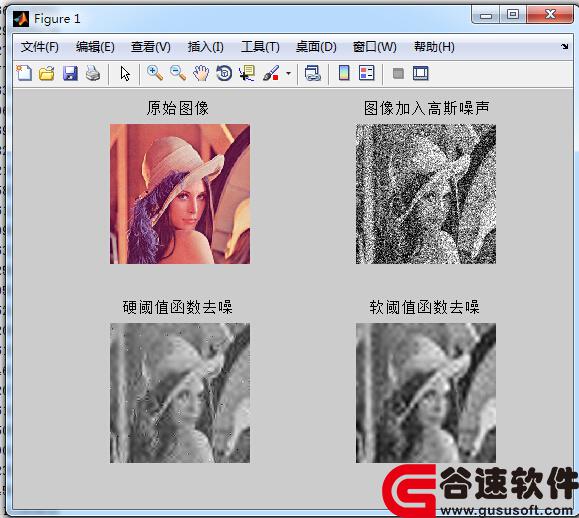
Task: Open the 工具(T) menu
Action: tap(260, 47)
